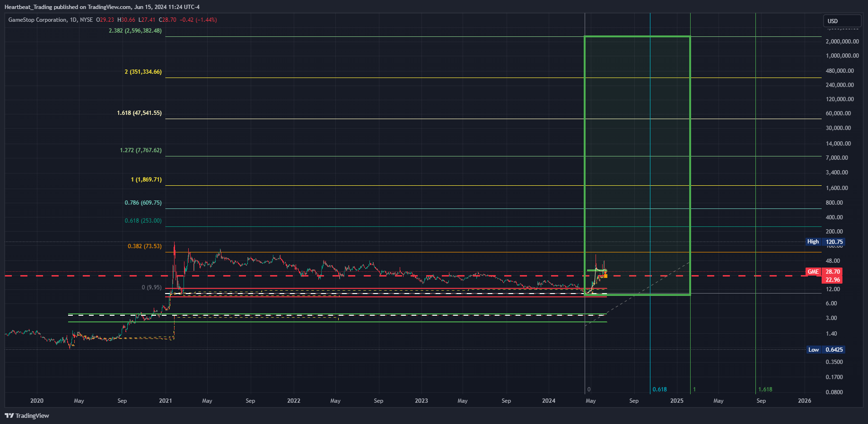Click the 2023 label on time axis
The height and width of the screenshot is (424, 868).
(421, 401)
